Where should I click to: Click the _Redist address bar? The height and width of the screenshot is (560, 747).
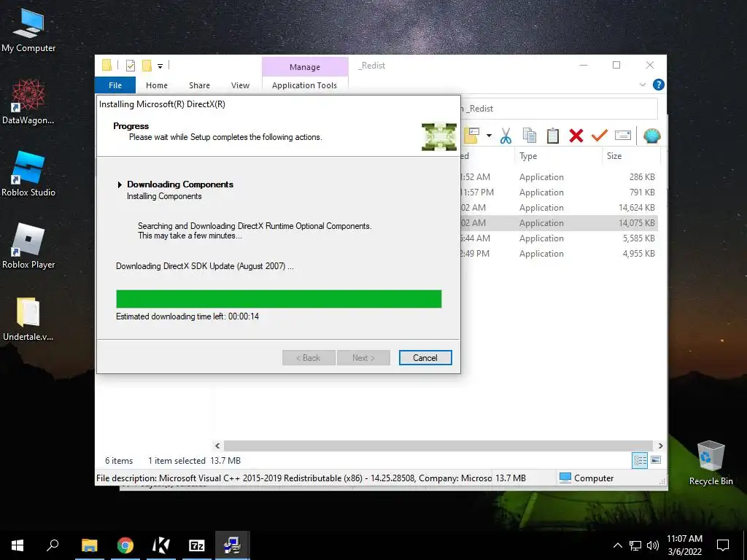[x=558, y=109]
